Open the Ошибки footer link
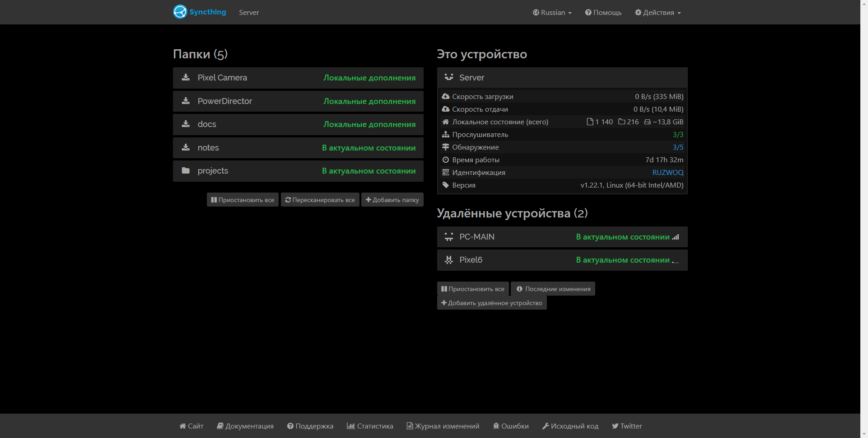This screenshot has width=868, height=438. pyautogui.click(x=511, y=426)
